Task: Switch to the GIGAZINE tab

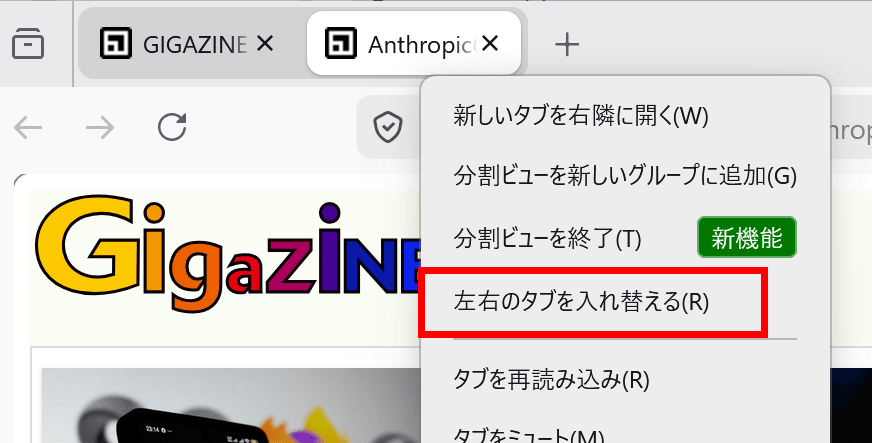Action: coord(192,43)
